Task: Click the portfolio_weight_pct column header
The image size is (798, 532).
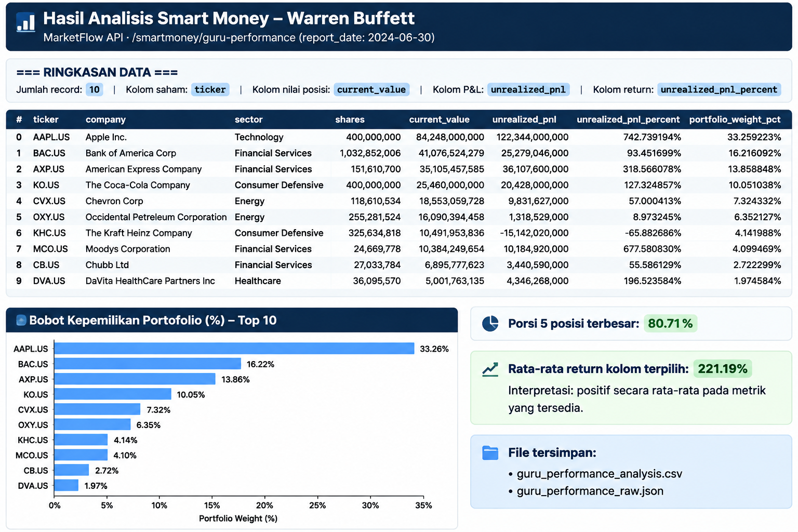Action: 735,119
